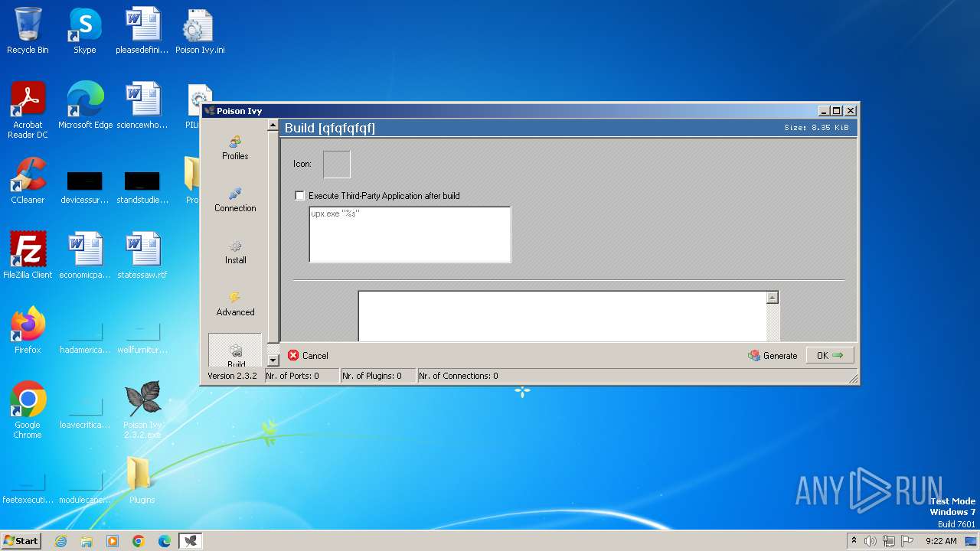Click the upx.exe command text field
The height and width of the screenshot is (551, 980).
tap(410, 234)
